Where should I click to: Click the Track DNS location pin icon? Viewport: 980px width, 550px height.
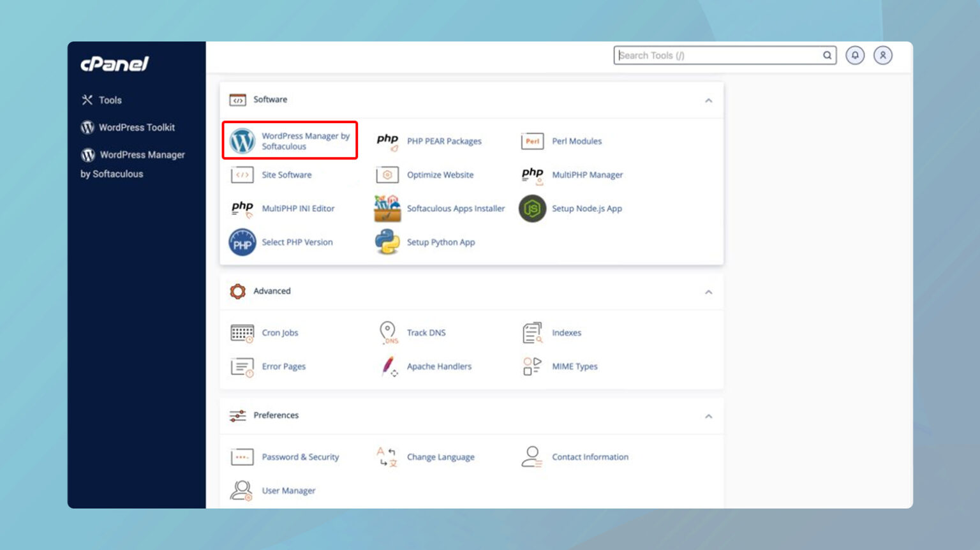click(387, 332)
